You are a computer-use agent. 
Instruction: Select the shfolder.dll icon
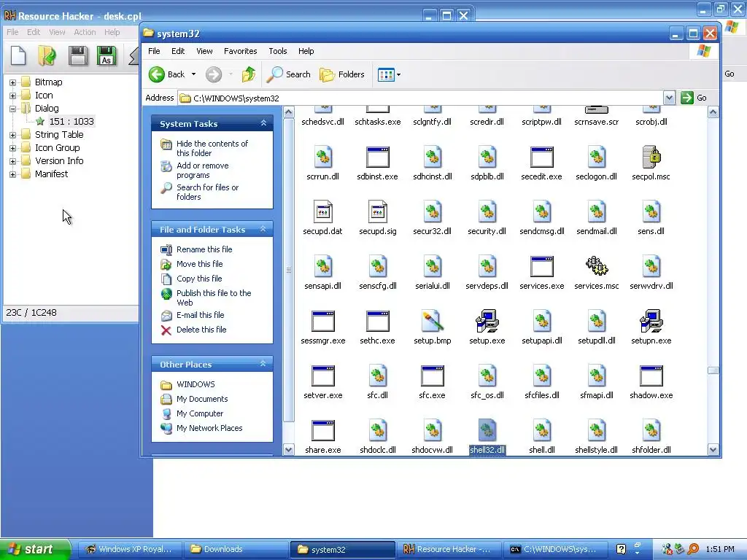(651, 430)
